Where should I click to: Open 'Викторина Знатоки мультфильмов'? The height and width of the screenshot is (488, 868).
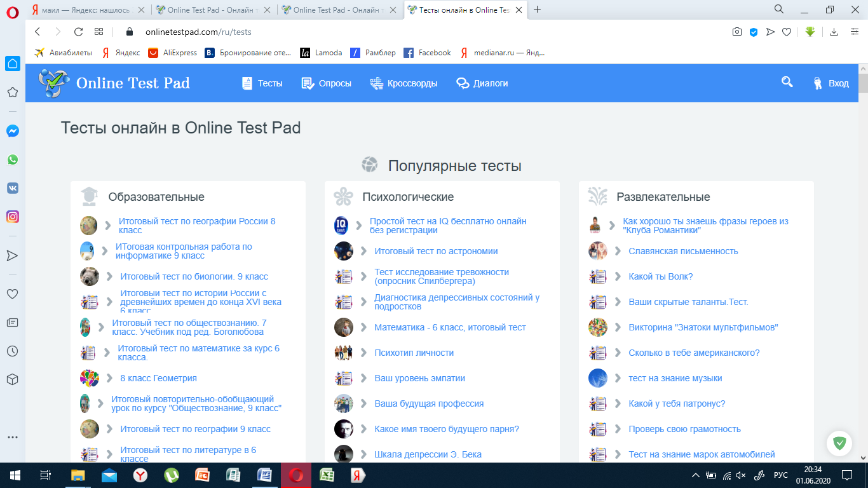tap(703, 327)
